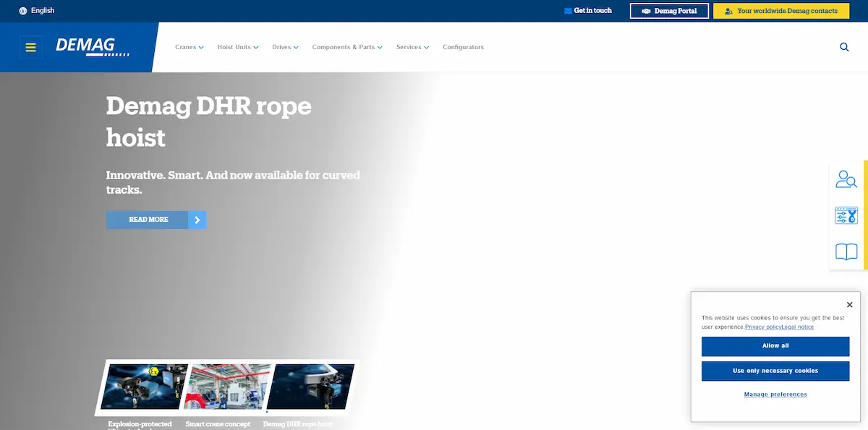Expand the Drives dropdown menu
The image size is (868, 430).
coord(285,48)
